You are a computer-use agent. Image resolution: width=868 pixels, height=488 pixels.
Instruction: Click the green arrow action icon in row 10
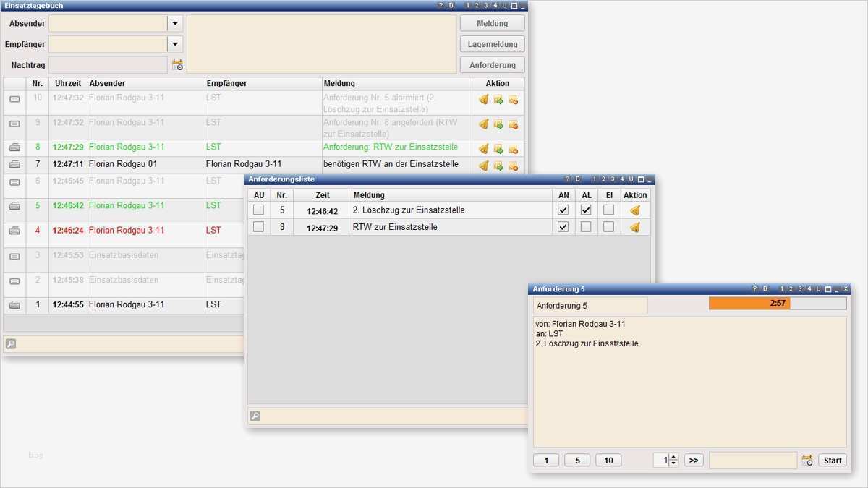[x=498, y=100]
